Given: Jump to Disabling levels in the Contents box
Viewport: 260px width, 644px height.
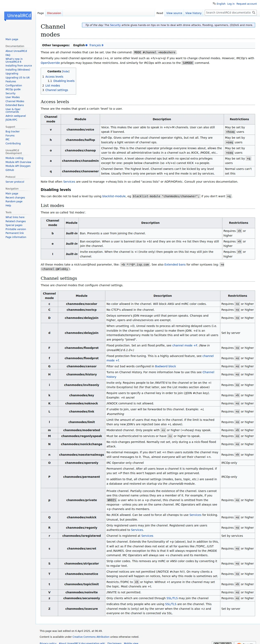Looking at the screenshot, I should [x=64, y=81].
